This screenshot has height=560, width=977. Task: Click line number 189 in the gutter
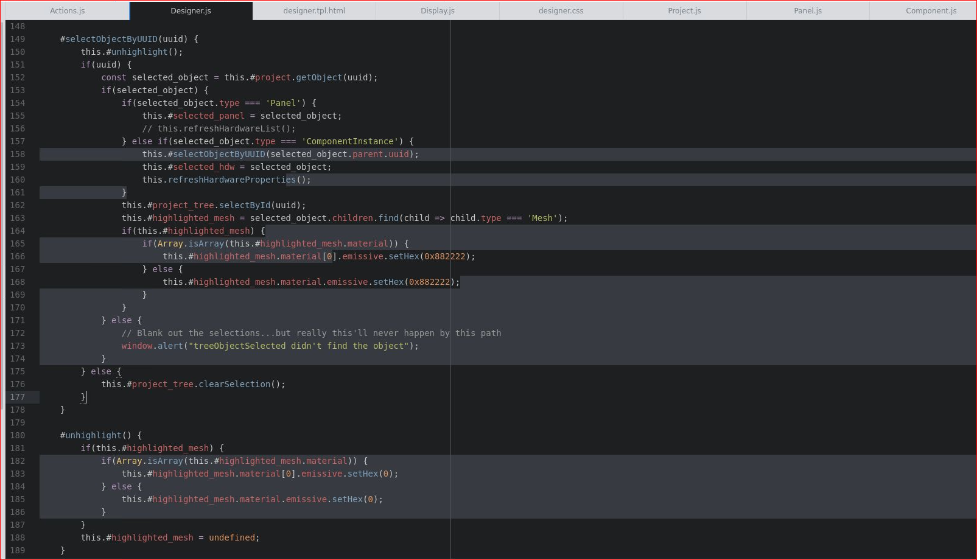tap(18, 550)
